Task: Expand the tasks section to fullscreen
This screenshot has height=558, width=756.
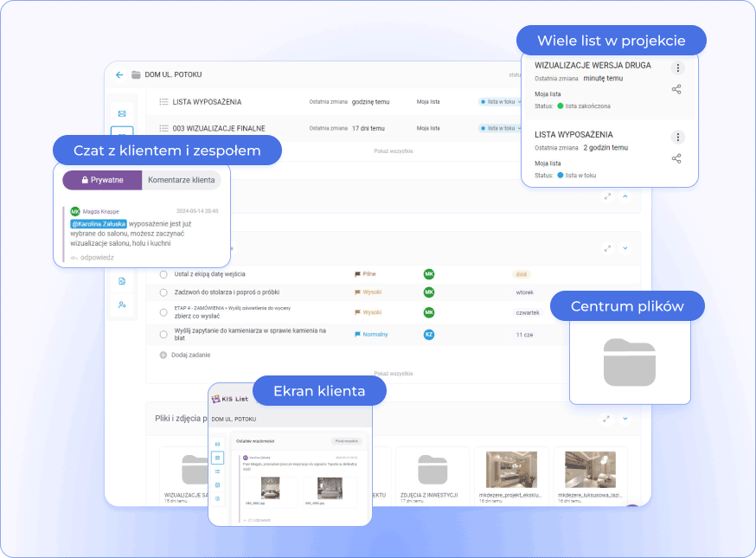Action: point(607,248)
